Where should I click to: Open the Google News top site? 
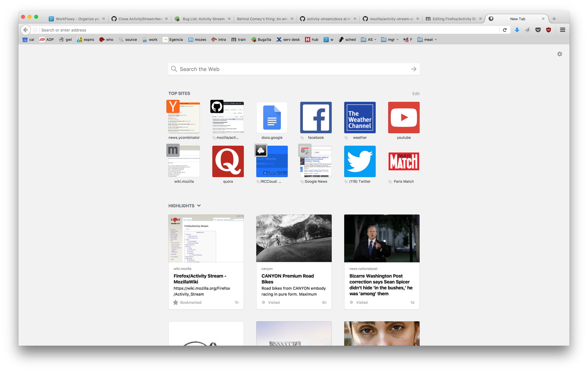[316, 164]
